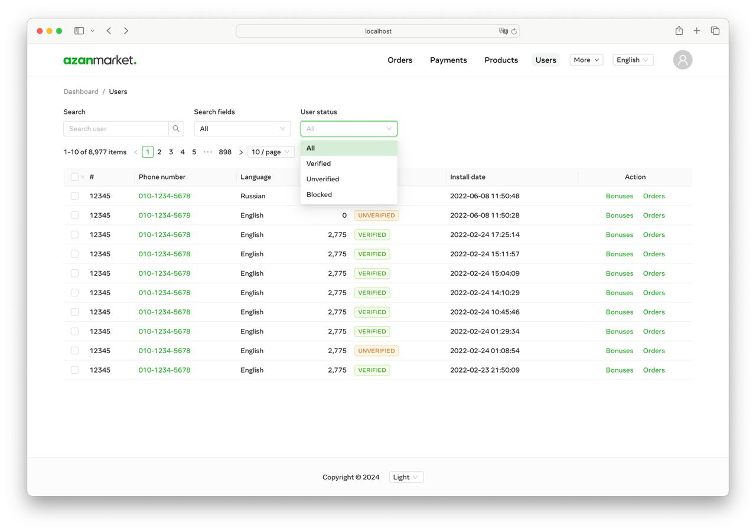The height and width of the screenshot is (532, 756).
Task: Click the Dashboard breadcrumb link
Action: pos(81,92)
